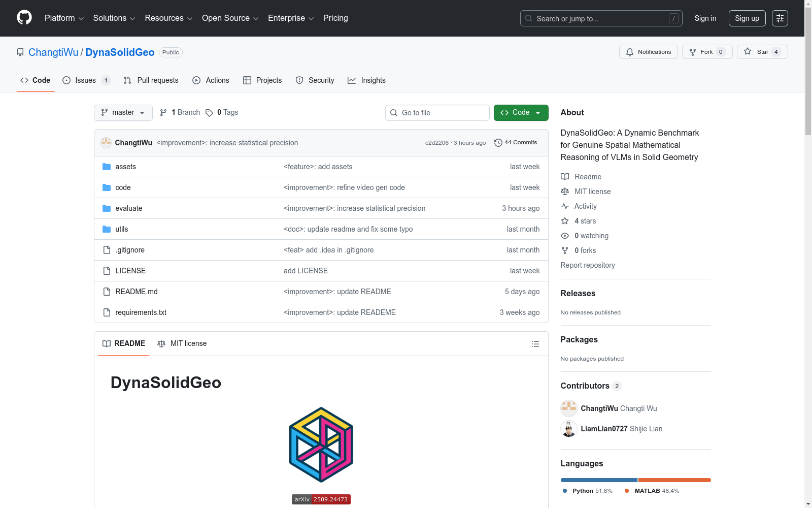Click the requirements.txt file icon
The height and width of the screenshot is (508, 812).
[x=107, y=312]
